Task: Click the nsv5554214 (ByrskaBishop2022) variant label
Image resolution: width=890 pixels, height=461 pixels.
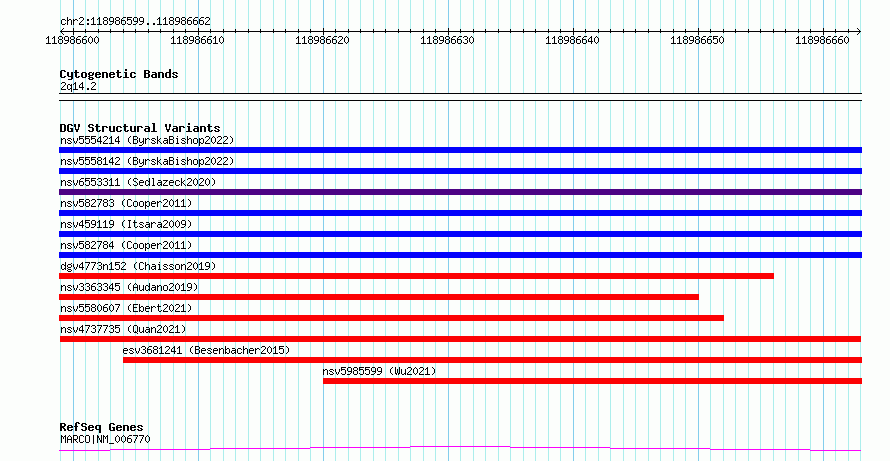Action: pyautogui.click(x=147, y=140)
